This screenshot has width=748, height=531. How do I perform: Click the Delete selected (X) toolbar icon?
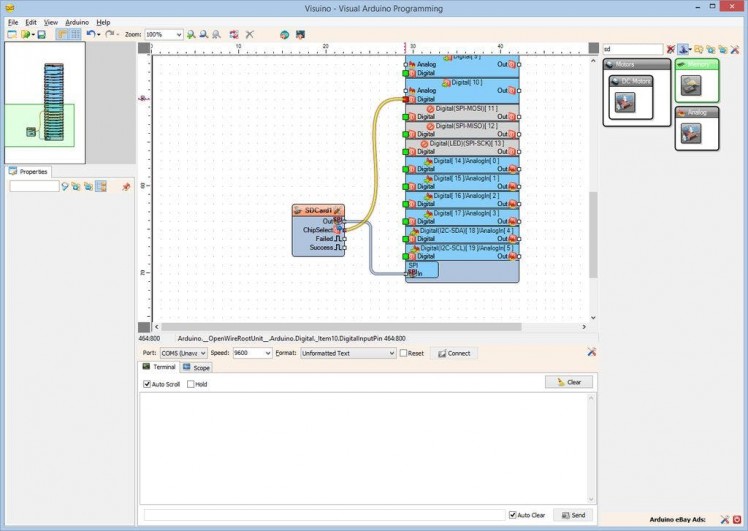[249, 34]
